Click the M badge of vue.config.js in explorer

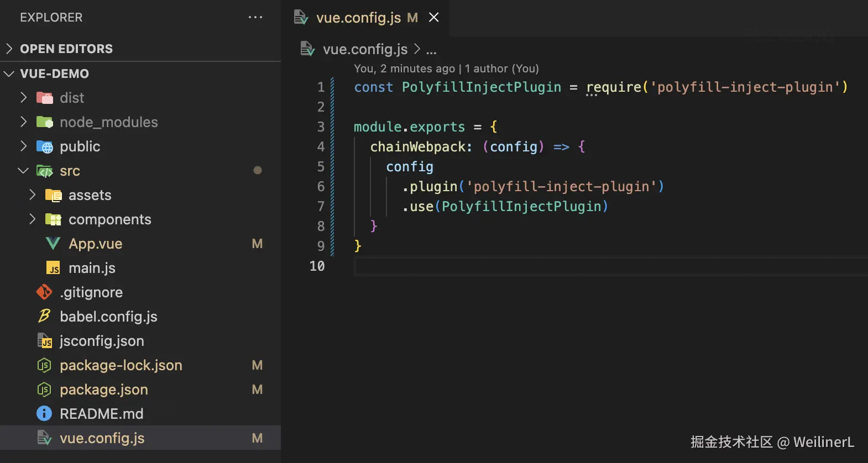point(257,438)
